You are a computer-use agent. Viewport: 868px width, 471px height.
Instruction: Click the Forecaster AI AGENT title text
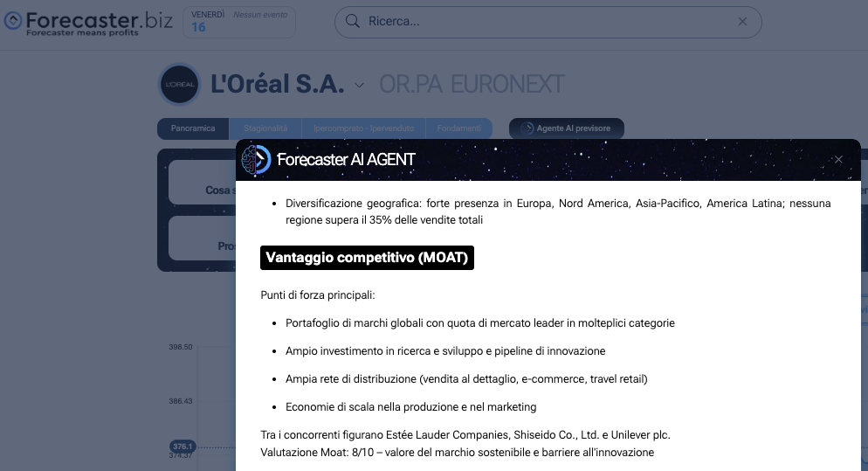point(346,160)
